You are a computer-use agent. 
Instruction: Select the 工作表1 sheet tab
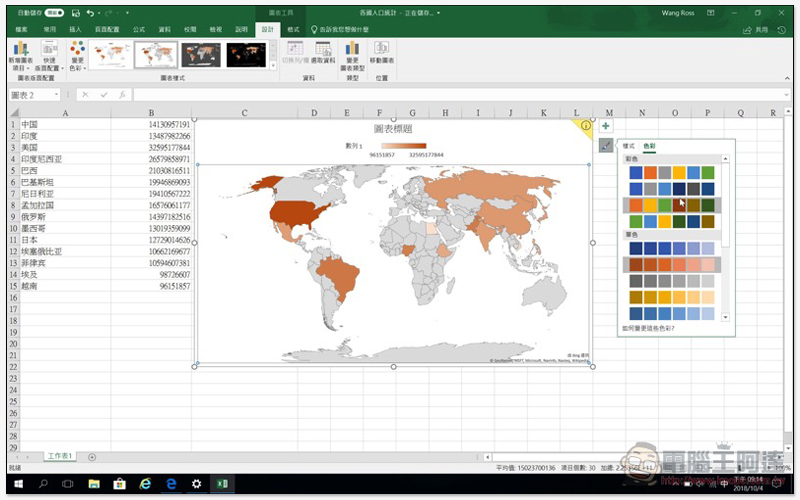pos(60,456)
